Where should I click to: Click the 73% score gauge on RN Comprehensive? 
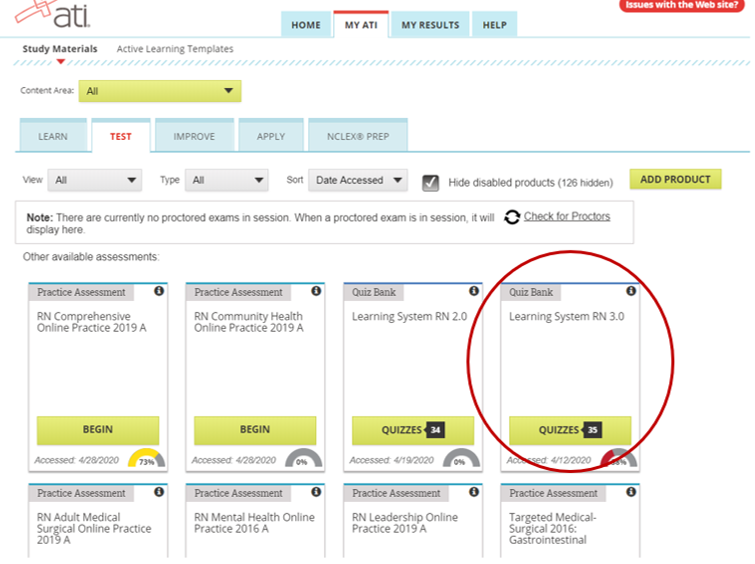146,458
